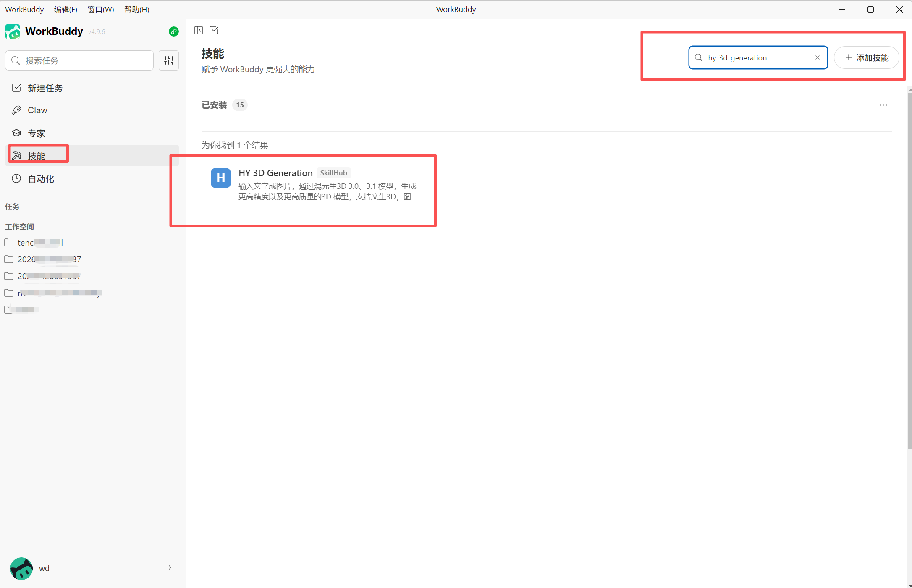Close the WorkBuddy window
912x588 pixels.
click(899, 9)
